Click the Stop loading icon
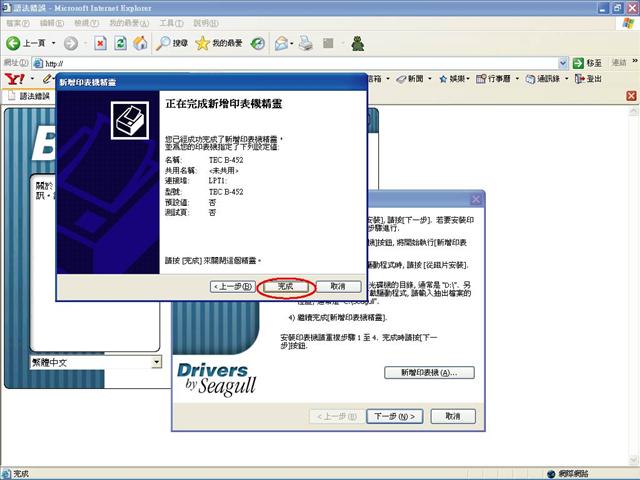This screenshot has width=640, height=480. (x=100, y=43)
